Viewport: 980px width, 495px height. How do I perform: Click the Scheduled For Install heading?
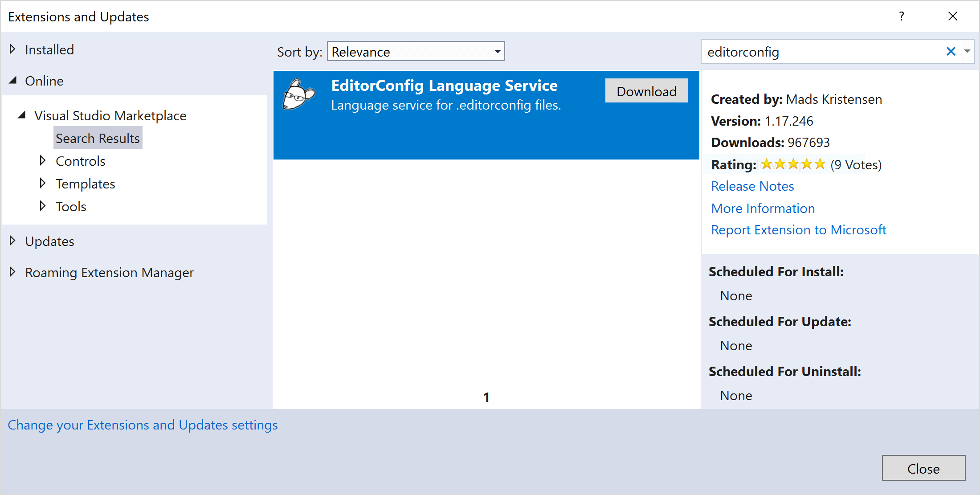(776, 271)
